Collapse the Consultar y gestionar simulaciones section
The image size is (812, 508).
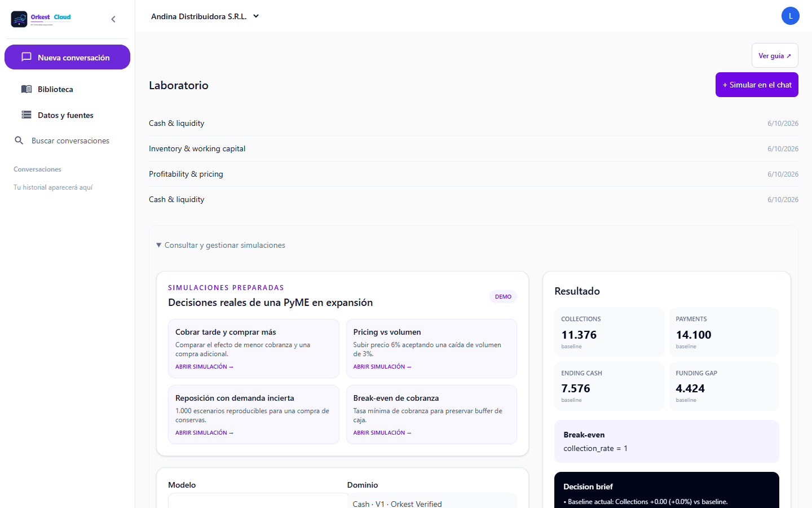point(220,245)
